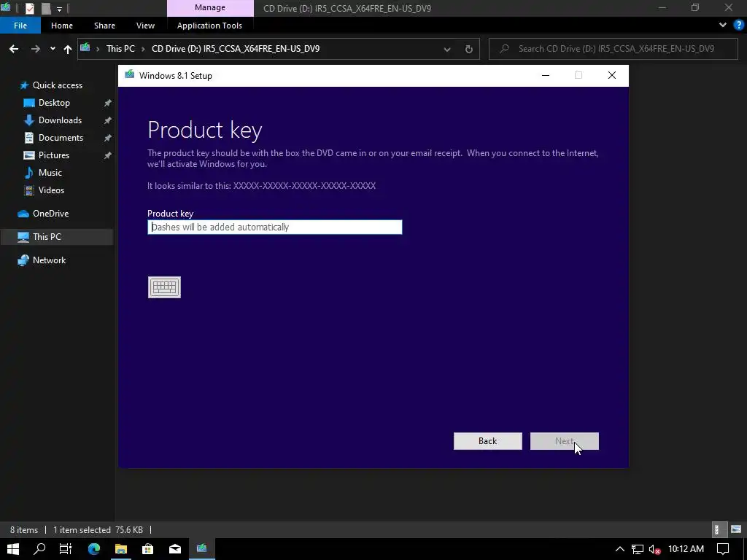Open the Home ribbon tab
Screen dimensions: 747x560
point(62,26)
